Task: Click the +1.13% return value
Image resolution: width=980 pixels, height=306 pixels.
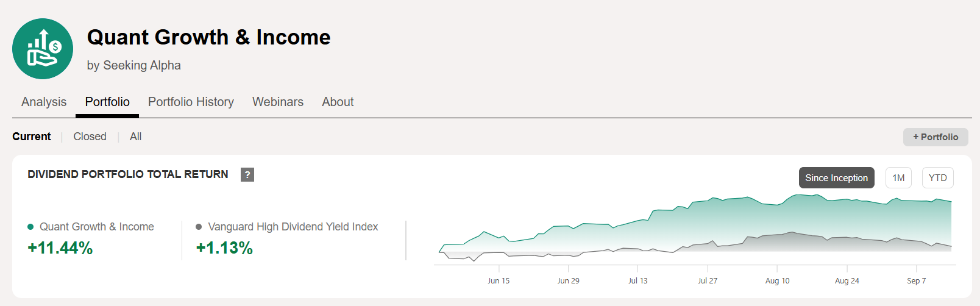Action: tap(224, 248)
